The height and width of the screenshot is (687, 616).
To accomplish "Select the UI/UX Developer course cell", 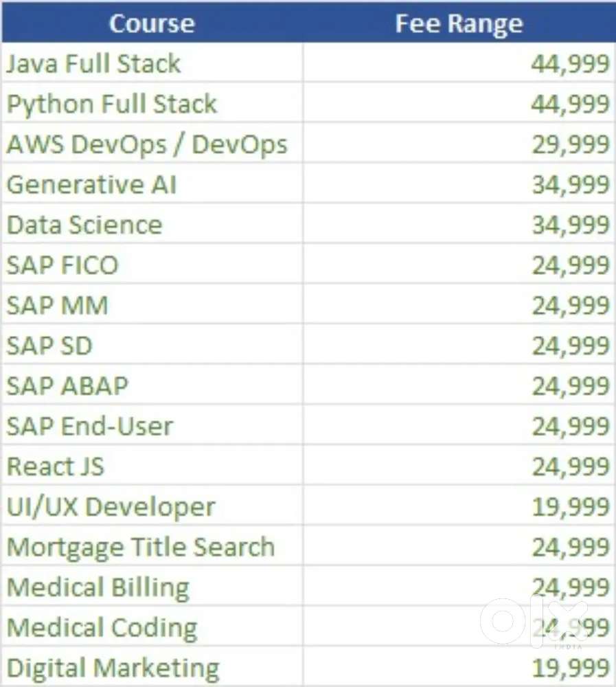I will (x=111, y=507).
